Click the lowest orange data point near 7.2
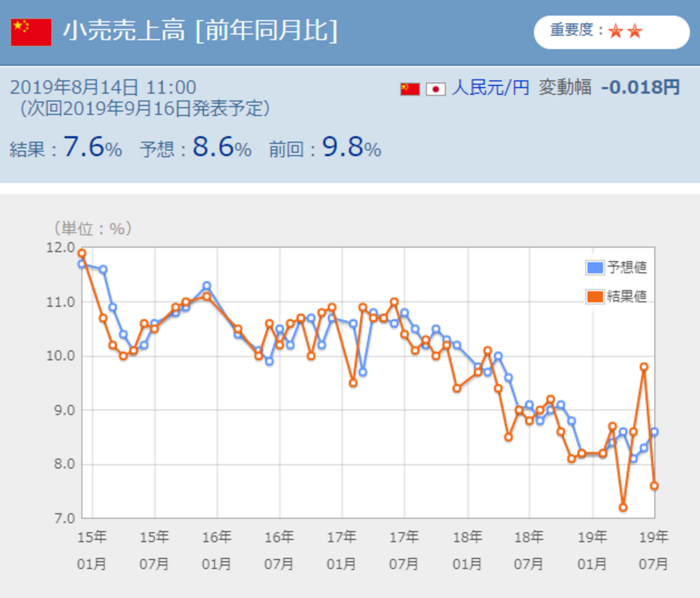Image resolution: width=700 pixels, height=598 pixels. click(x=623, y=507)
